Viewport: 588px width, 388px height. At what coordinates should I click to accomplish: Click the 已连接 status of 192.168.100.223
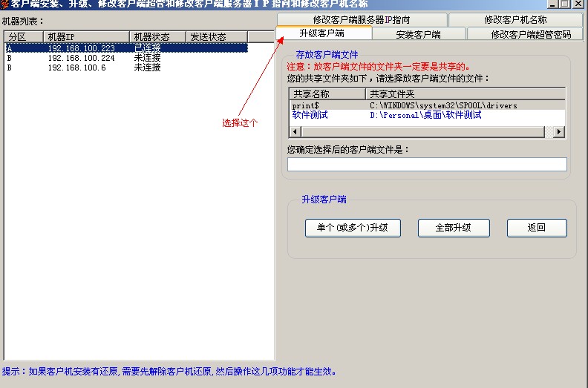pos(148,48)
